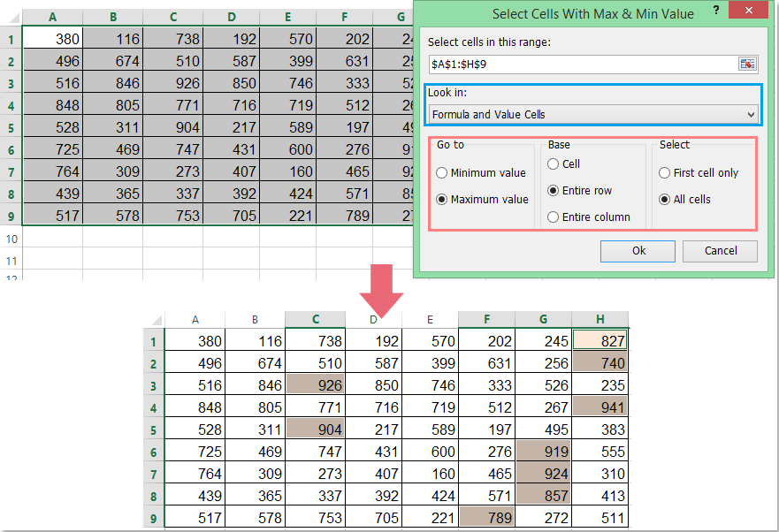Select row 5 header in top sheet
779x532 pixels.
tap(11, 127)
